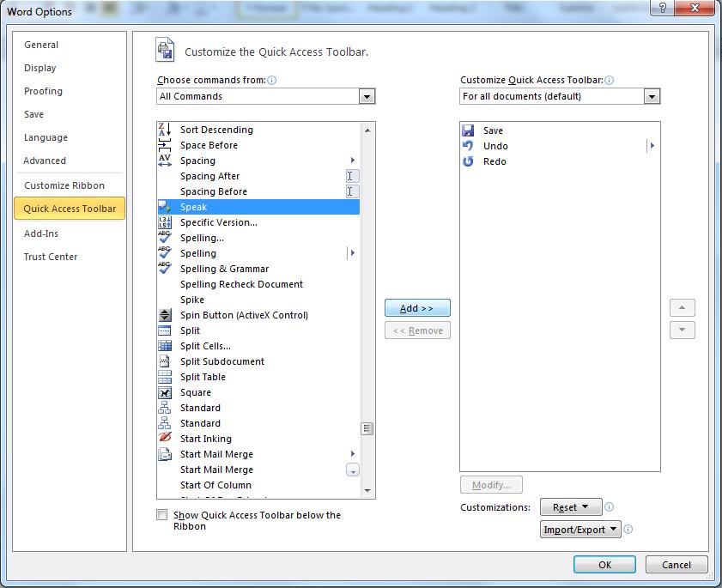
Task: Click the Split Cells icon
Action: coord(164,346)
